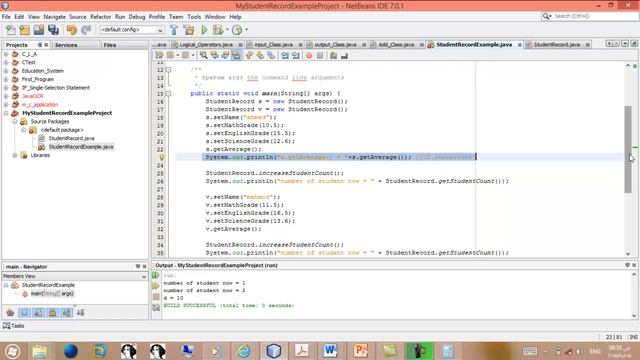Toggle highlight search in editor toolbar
Viewport: 640px width, 360px height.
236,56
